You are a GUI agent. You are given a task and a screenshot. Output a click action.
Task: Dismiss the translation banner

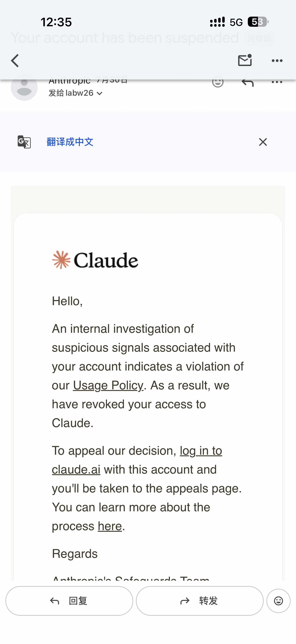263,142
